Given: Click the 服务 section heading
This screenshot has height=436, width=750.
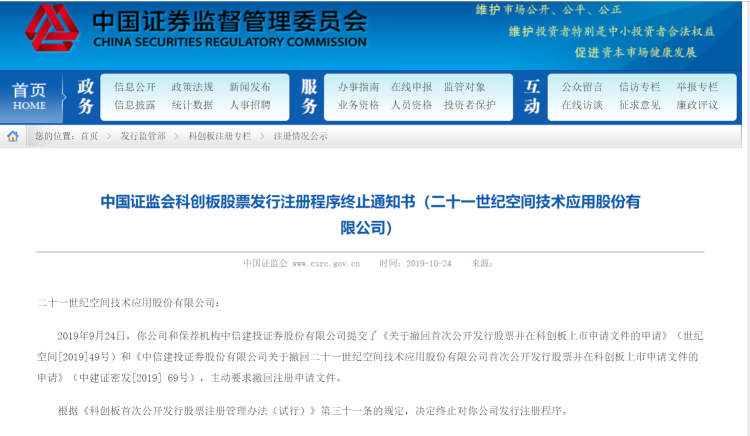Looking at the screenshot, I should (309, 97).
